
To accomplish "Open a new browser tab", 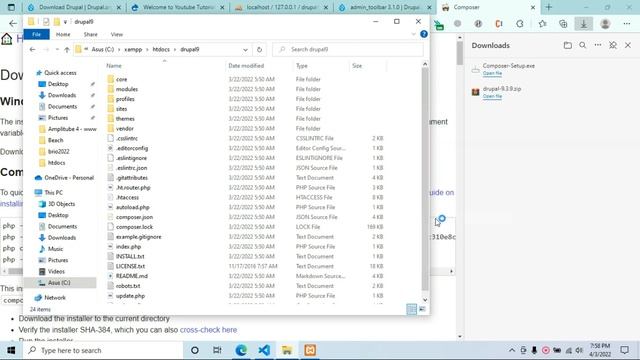I will coord(549,7).
